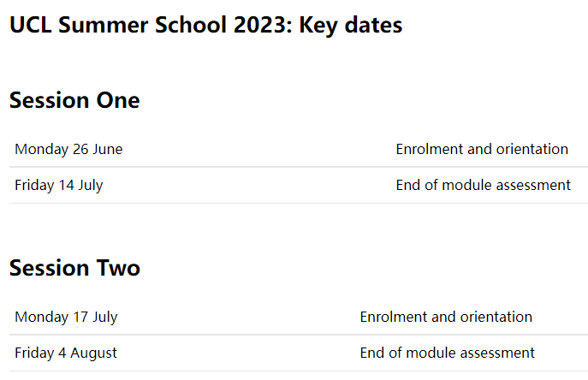This screenshot has width=588, height=380.
Task: Click the number '17' in the July date
Action: tap(80, 317)
